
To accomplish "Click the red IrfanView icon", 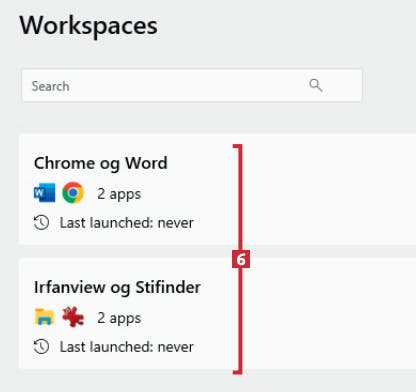I will tap(73, 317).
